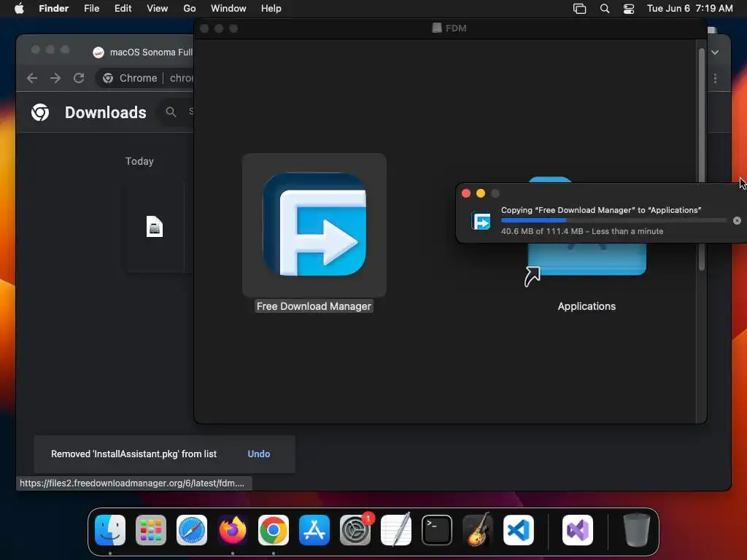Image resolution: width=747 pixels, height=560 pixels.
Task: Click the copy size status text
Action: coord(582,231)
